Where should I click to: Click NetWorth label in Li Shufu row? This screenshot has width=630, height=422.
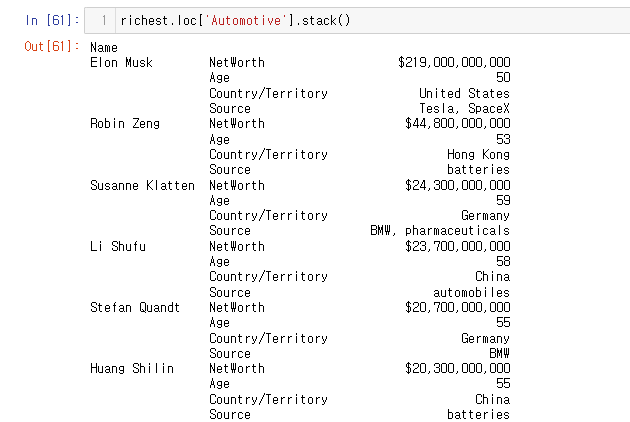237,246
